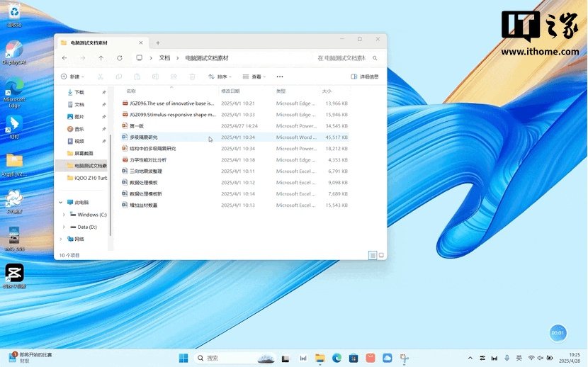
Task: Show hidden tray icons chevron on taskbar
Action: click(x=470, y=358)
